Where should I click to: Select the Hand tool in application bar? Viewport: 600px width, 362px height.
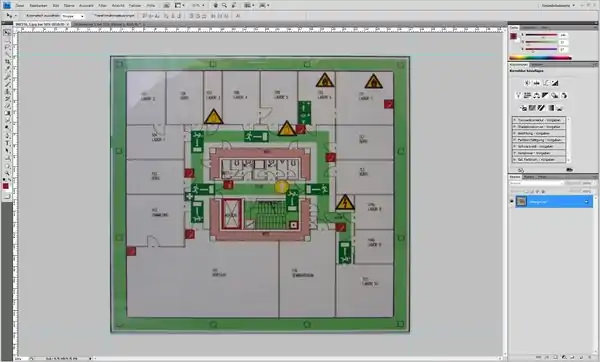[216, 5]
